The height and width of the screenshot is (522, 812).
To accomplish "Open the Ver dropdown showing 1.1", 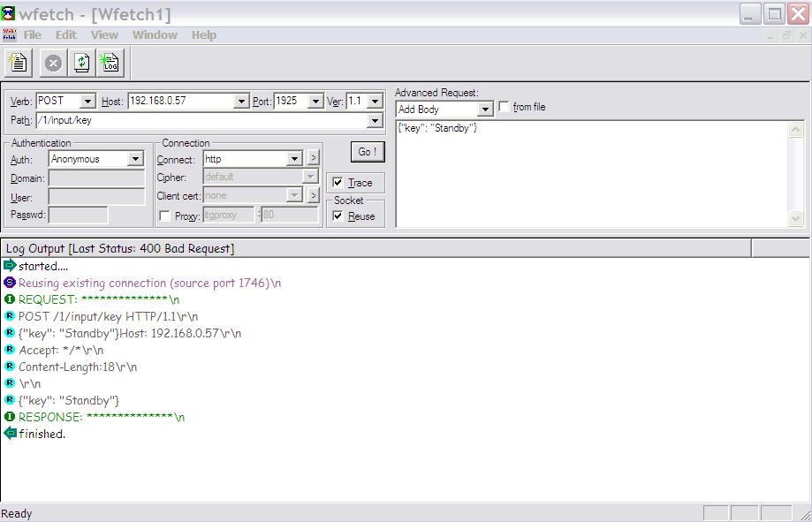I will (x=375, y=101).
